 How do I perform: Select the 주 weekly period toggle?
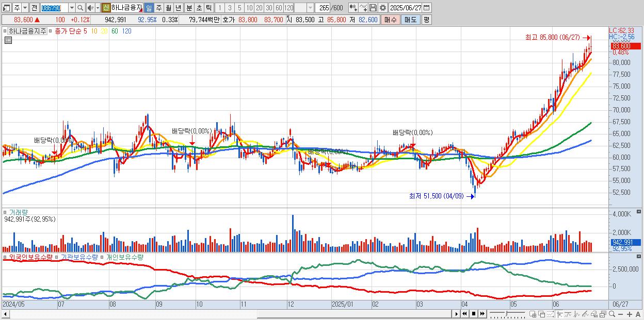point(158,8)
